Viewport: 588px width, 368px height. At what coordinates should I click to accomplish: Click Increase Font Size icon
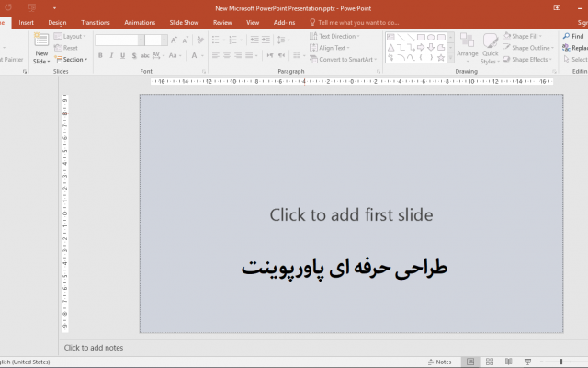point(174,40)
